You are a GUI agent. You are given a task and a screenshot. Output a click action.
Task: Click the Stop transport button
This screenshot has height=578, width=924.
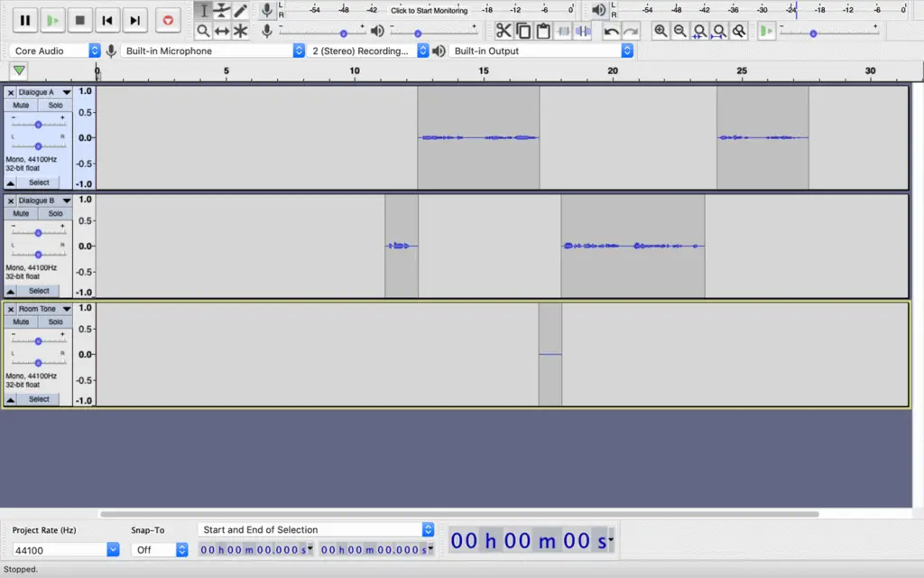80,21
